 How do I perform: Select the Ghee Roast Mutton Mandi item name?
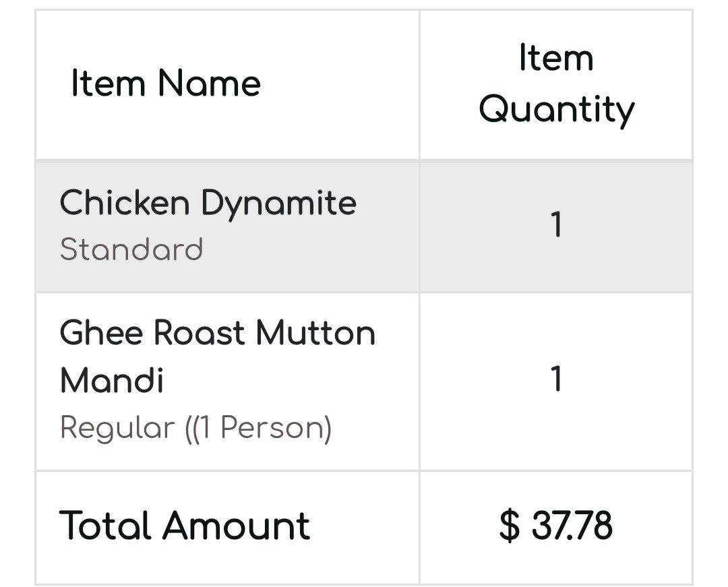(x=217, y=356)
